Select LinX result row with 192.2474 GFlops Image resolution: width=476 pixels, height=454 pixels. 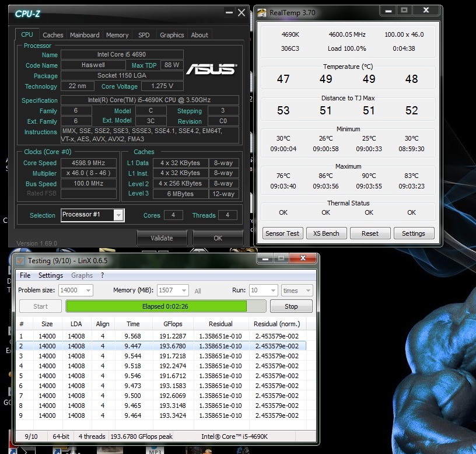click(161, 366)
